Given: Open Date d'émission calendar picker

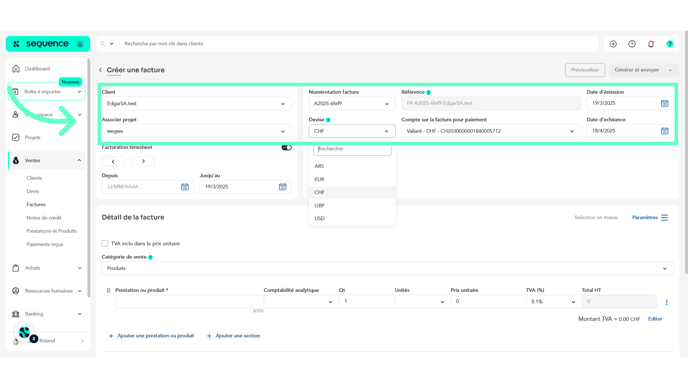Looking at the screenshot, I should pyautogui.click(x=665, y=103).
